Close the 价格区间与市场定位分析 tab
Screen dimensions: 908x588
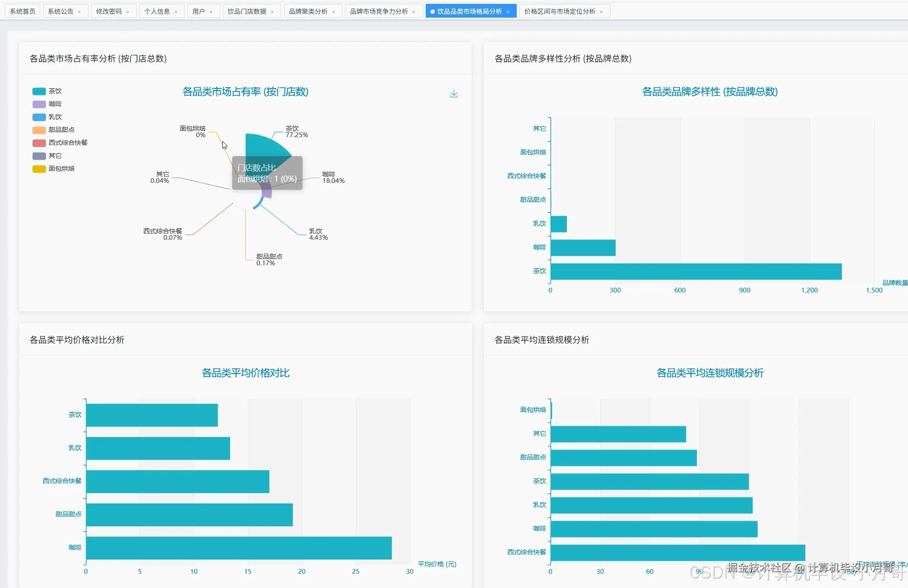click(601, 12)
